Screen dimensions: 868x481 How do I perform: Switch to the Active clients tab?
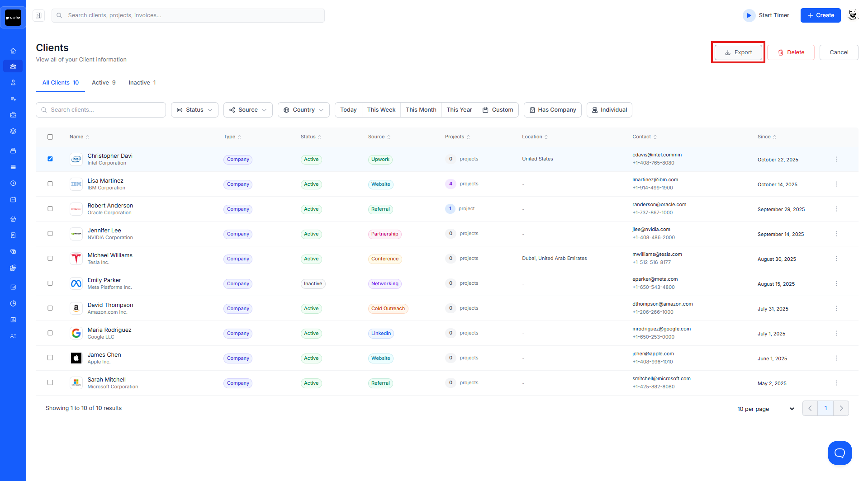104,83
